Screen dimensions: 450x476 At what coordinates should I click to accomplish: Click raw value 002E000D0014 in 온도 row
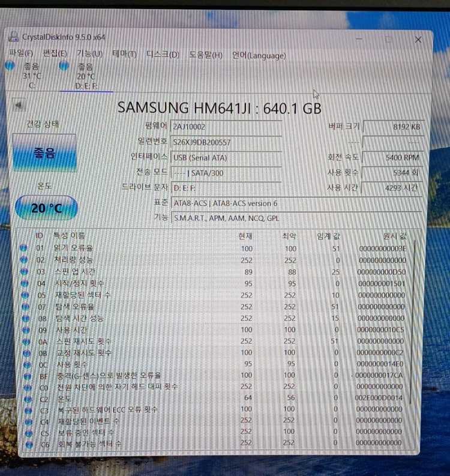tap(379, 398)
